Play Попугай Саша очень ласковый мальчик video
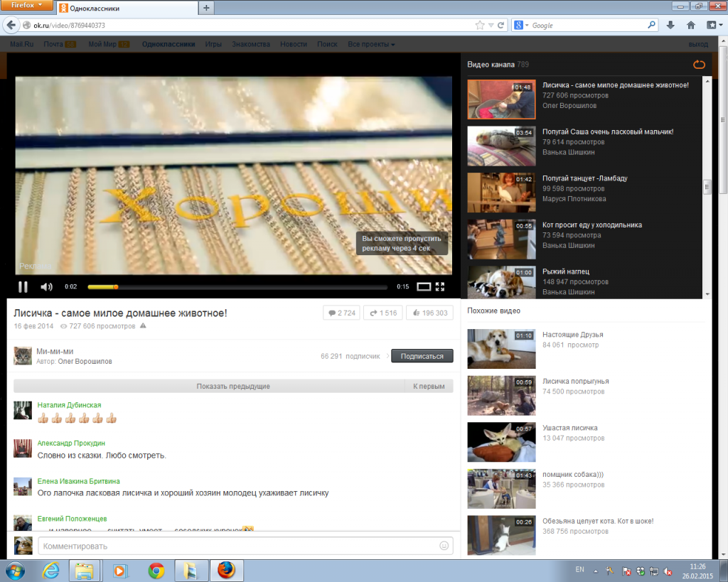This screenshot has width=728, height=582. 501,146
